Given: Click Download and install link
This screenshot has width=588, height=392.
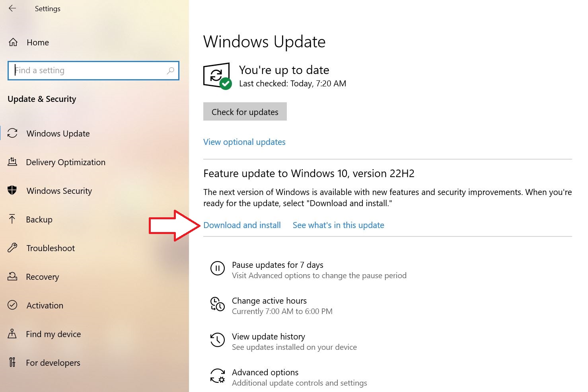Looking at the screenshot, I should pyautogui.click(x=242, y=225).
